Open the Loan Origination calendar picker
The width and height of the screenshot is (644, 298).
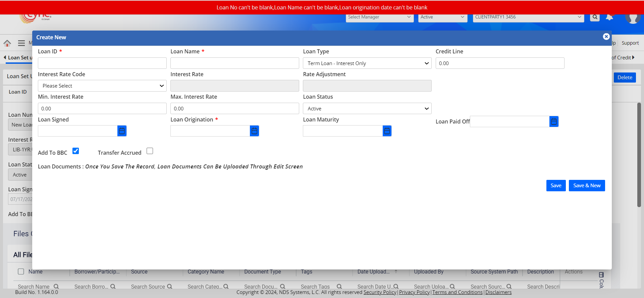click(x=254, y=131)
